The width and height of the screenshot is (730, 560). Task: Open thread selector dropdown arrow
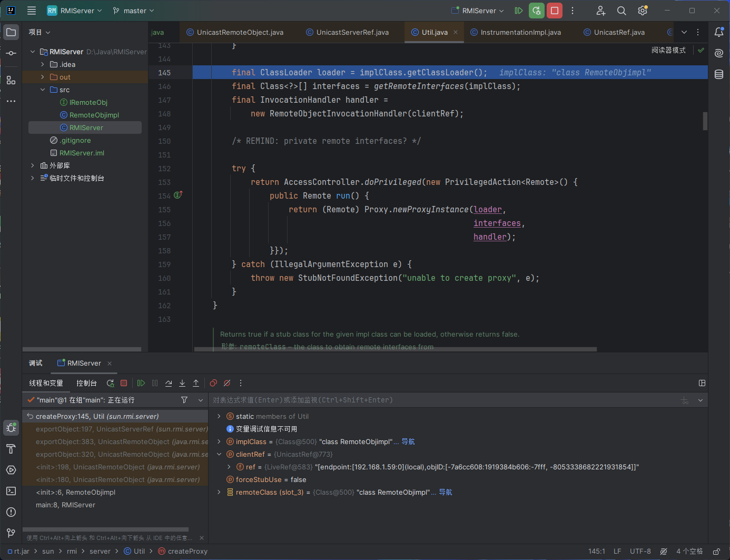[x=201, y=400]
